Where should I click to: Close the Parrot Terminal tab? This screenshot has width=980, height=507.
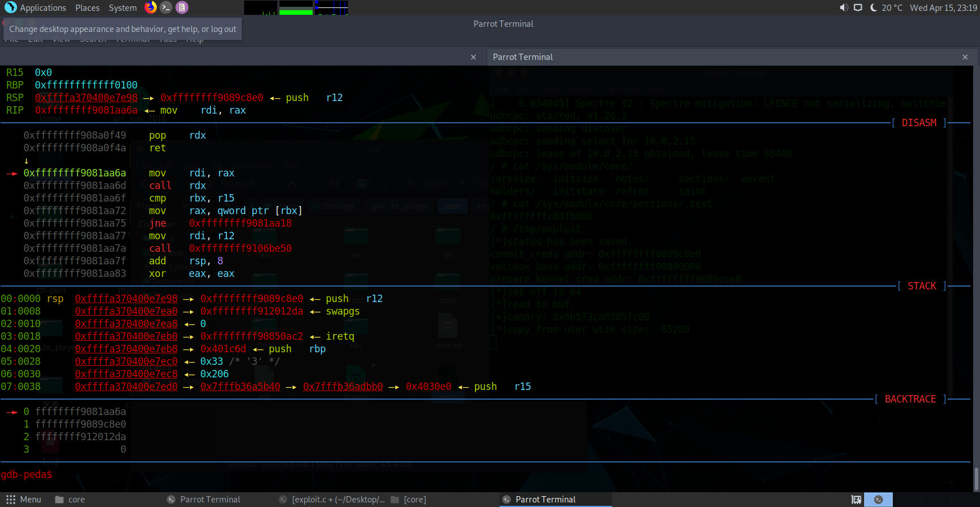tap(965, 57)
